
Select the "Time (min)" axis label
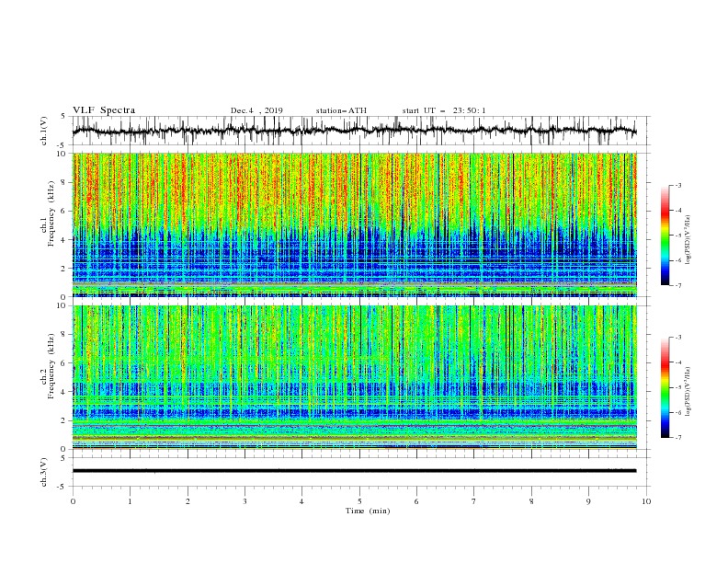[368, 511]
